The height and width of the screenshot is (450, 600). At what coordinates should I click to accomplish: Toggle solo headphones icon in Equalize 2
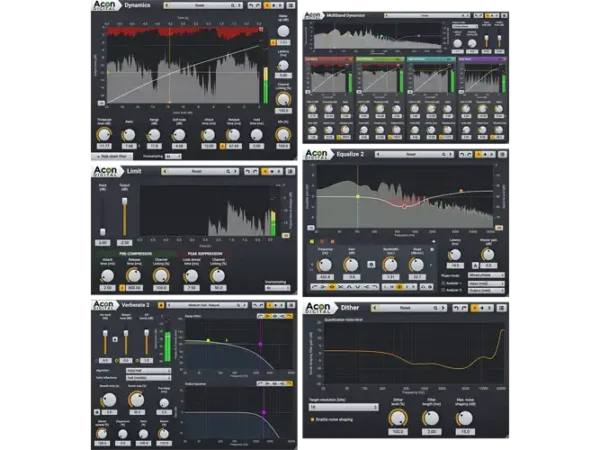pos(424,287)
